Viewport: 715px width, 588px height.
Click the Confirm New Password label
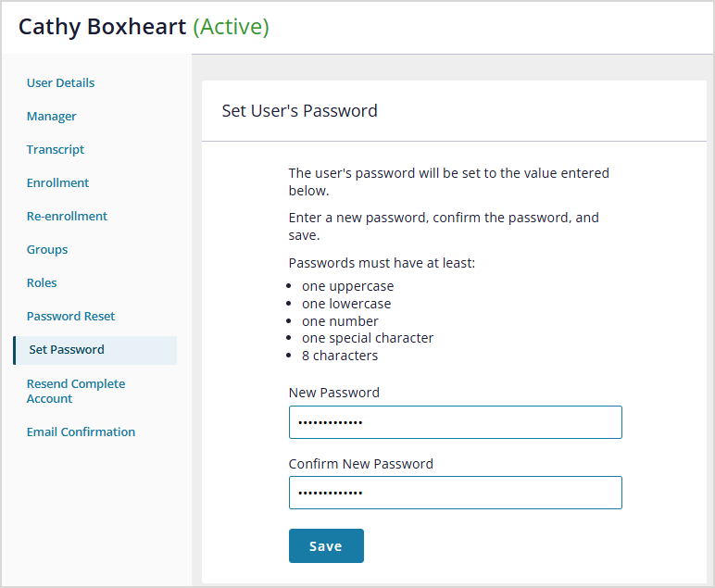(x=360, y=464)
